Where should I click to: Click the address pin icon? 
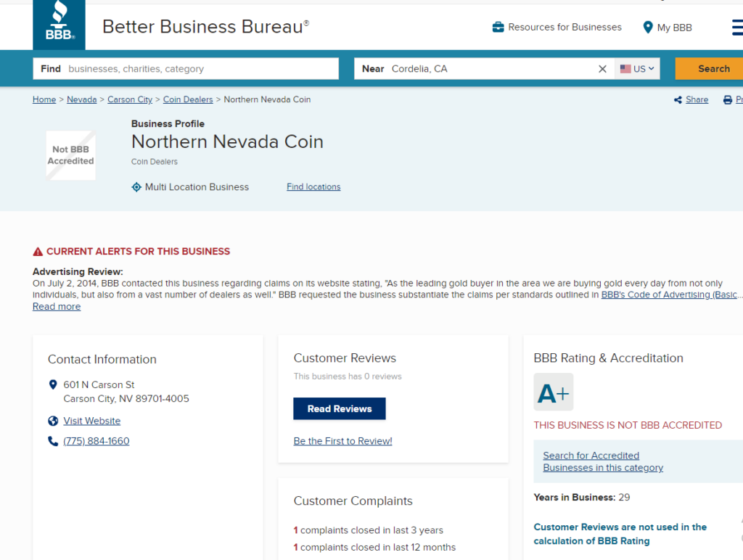(x=53, y=384)
